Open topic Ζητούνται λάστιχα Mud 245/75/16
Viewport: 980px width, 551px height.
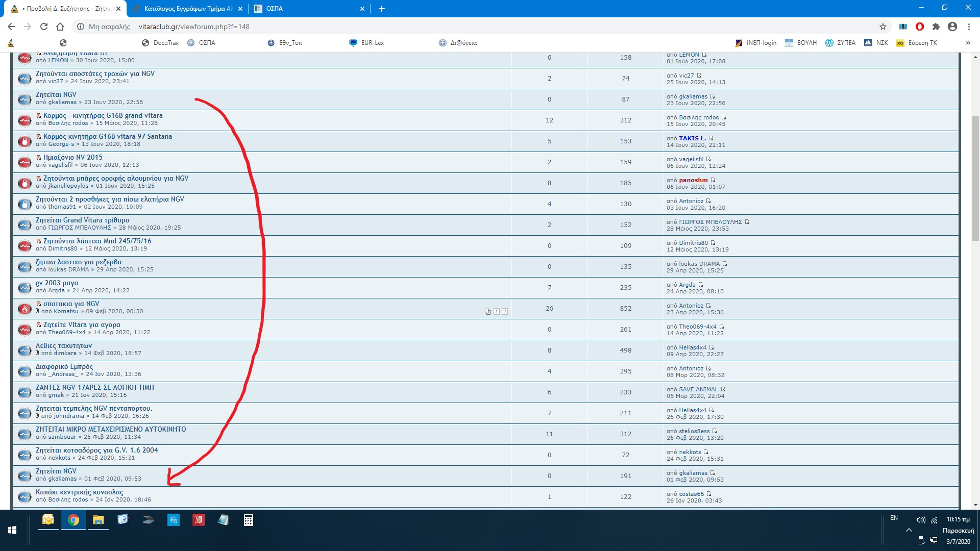tap(97, 241)
